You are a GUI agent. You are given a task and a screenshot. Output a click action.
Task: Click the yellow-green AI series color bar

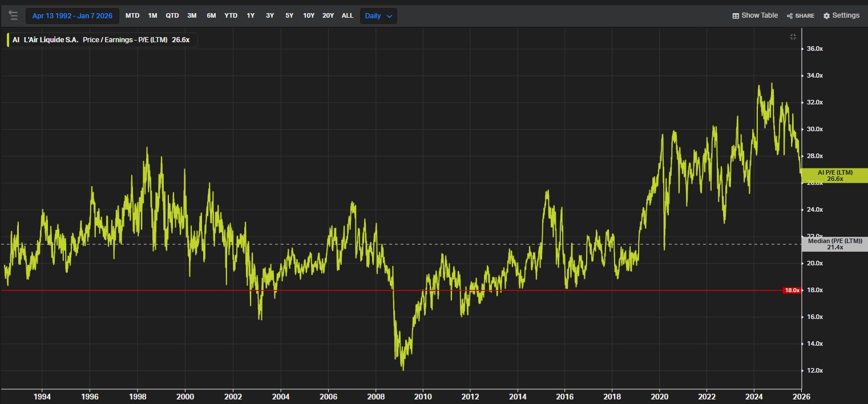[x=8, y=40]
